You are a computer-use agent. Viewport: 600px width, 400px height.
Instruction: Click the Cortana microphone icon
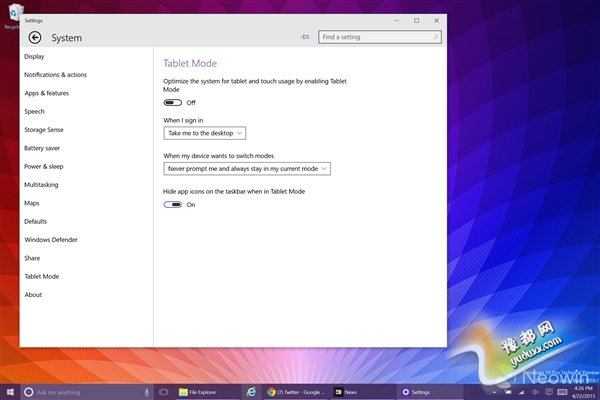click(x=147, y=392)
